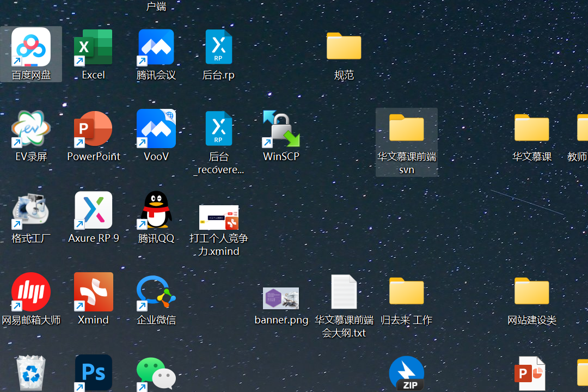This screenshot has width=588, height=392.
Task: Open the WeChat green bubble shortcut
Action: [x=156, y=373]
